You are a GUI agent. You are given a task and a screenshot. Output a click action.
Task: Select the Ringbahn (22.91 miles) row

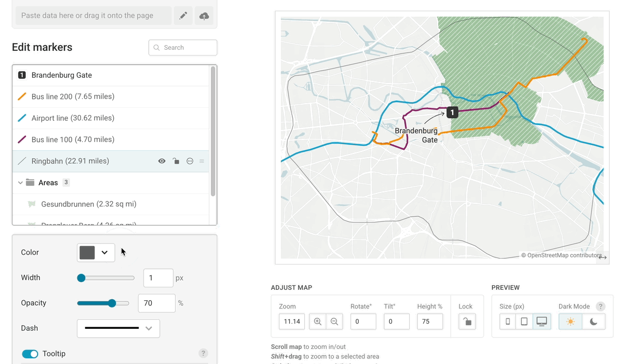tap(111, 161)
